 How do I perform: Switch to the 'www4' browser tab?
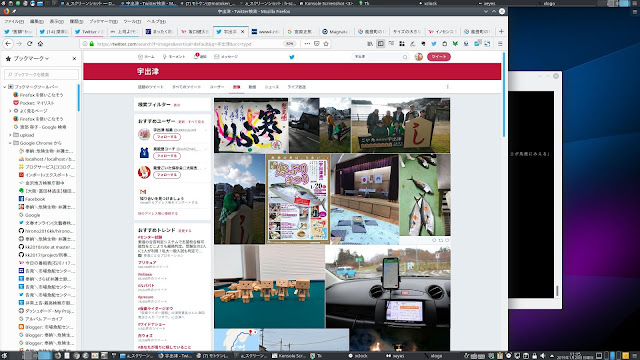click(x=265, y=31)
